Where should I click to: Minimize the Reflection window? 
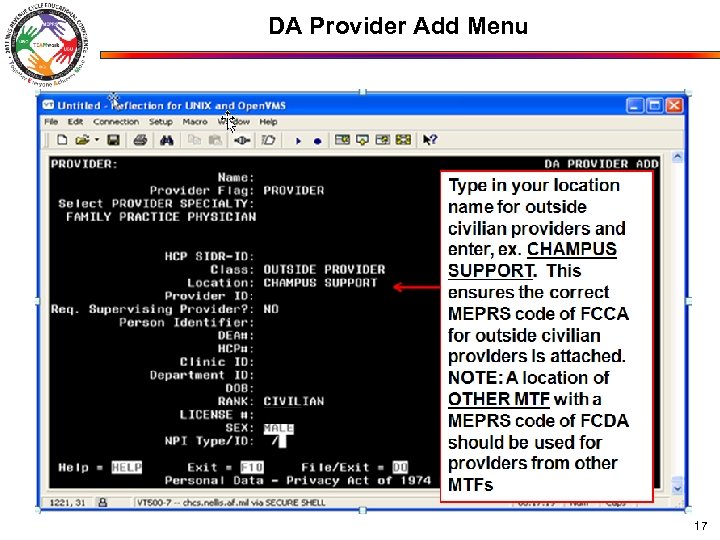[x=634, y=106]
